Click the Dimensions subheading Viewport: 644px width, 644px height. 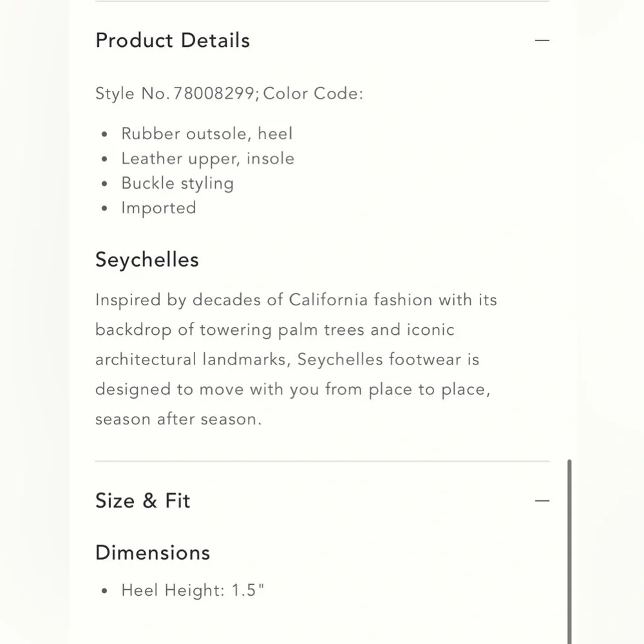[153, 553]
